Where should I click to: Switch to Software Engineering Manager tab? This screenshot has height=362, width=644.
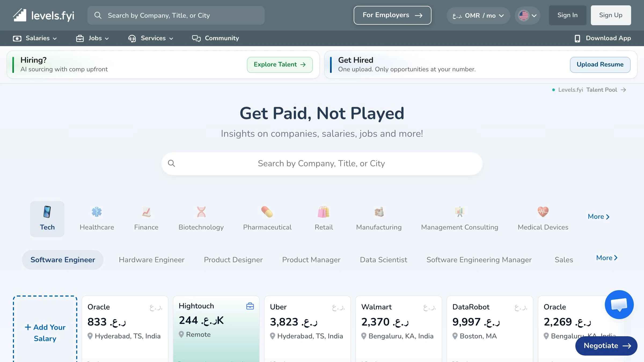(479, 260)
